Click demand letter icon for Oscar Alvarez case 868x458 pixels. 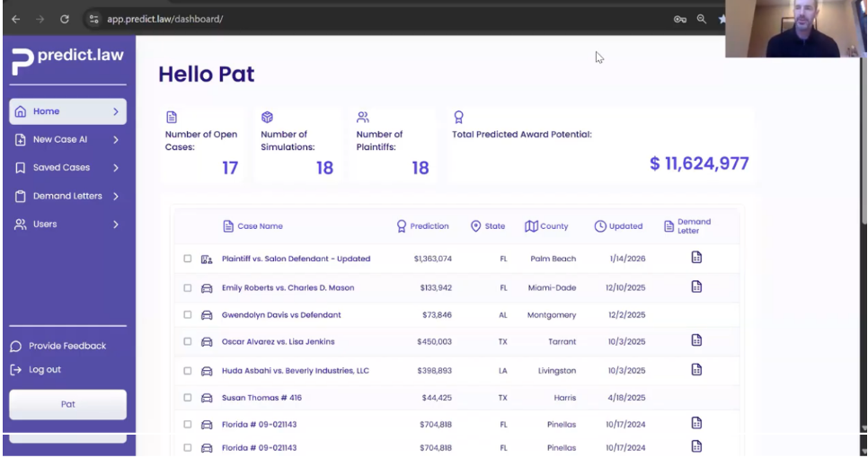point(695,340)
